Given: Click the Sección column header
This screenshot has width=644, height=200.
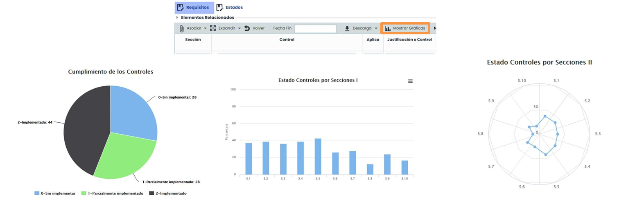Looking at the screenshot, I should (x=193, y=40).
